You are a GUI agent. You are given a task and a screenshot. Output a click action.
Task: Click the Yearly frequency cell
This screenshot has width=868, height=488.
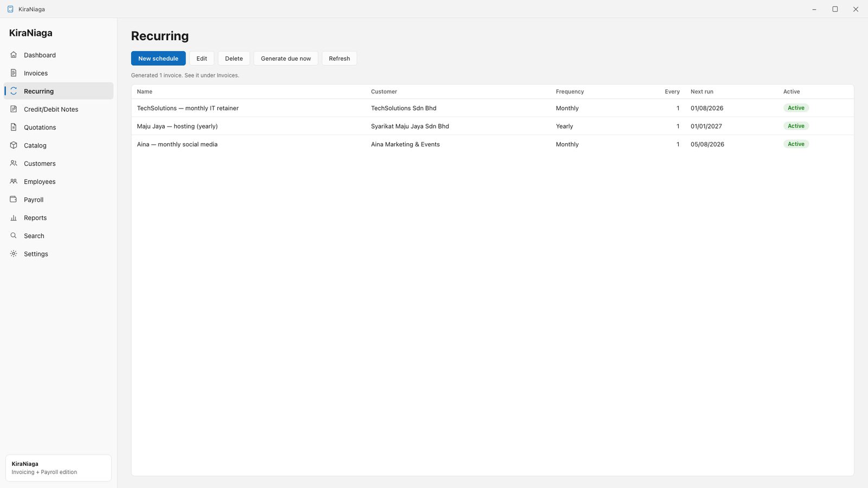point(564,126)
